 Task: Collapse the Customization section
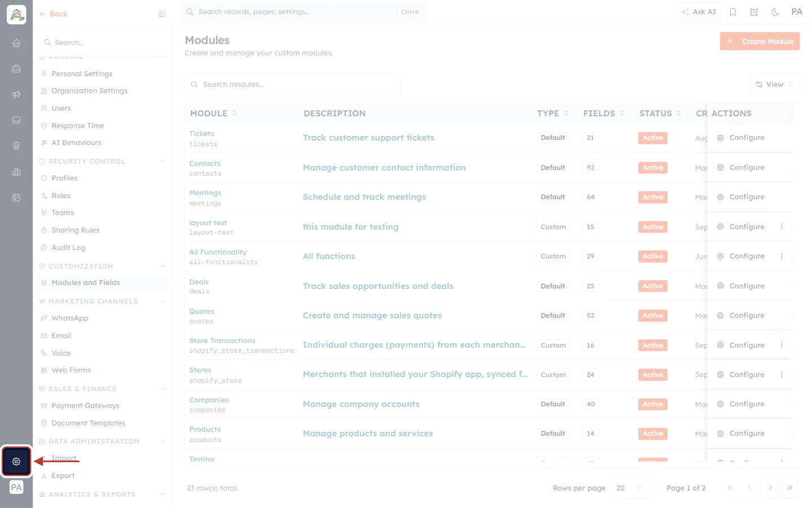(163, 266)
